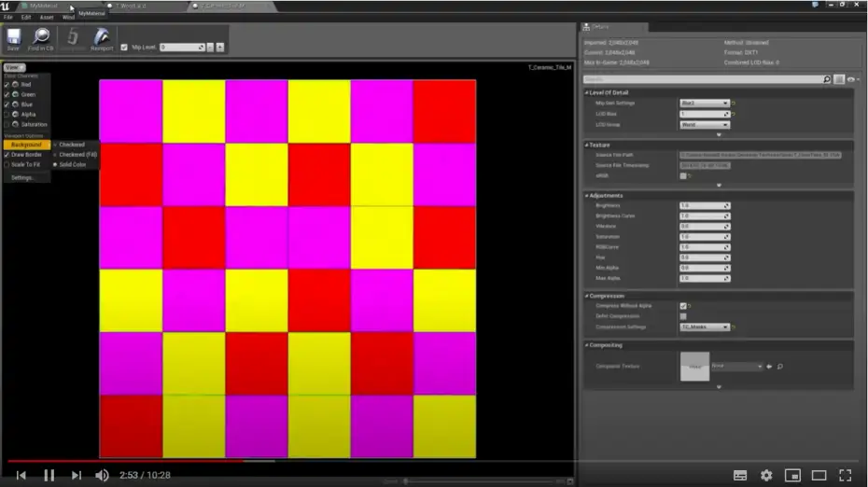Uncheck the Red color channel
868x487 pixels.
click(x=7, y=85)
